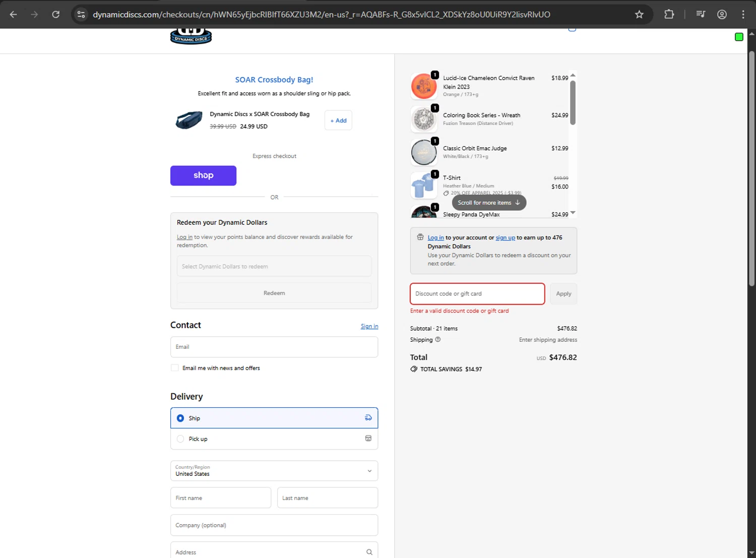This screenshot has width=756, height=558.
Task: Click the Email input field
Action: tap(274, 347)
